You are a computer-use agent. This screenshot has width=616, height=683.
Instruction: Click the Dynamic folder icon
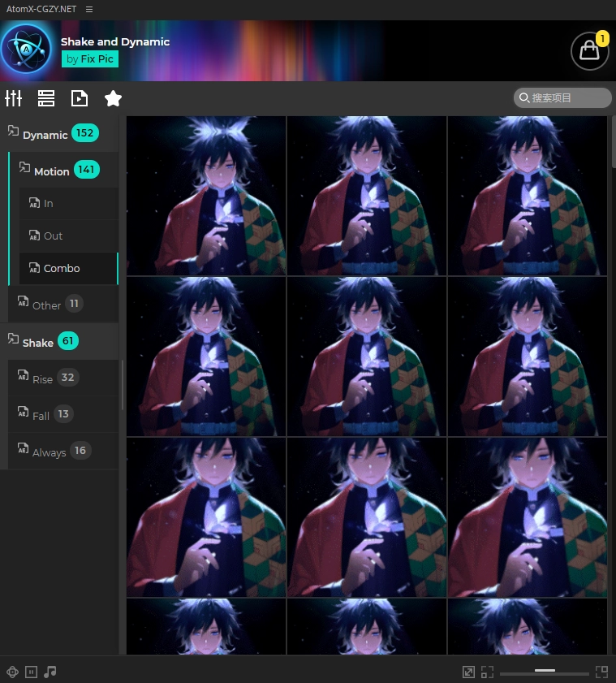(13, 130)
